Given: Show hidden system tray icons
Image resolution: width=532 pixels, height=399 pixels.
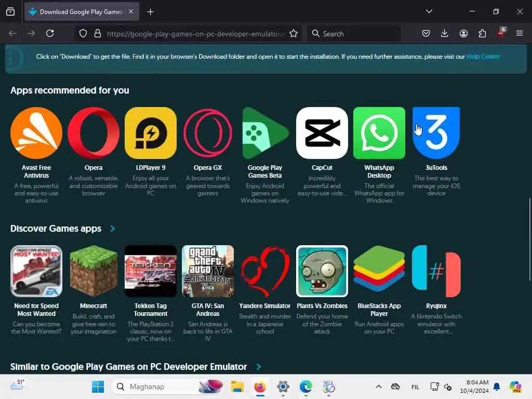Looking at the screenshot, I should [379, 387].
